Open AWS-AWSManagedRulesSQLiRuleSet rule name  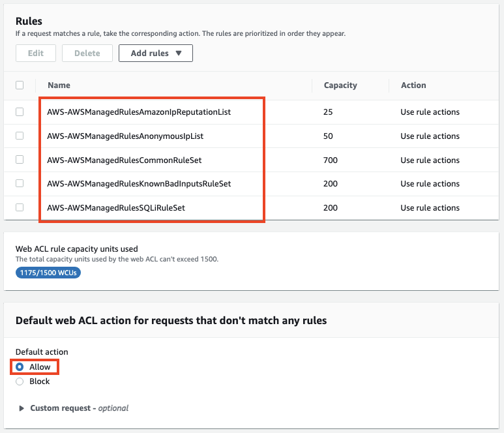click(116, 208)
